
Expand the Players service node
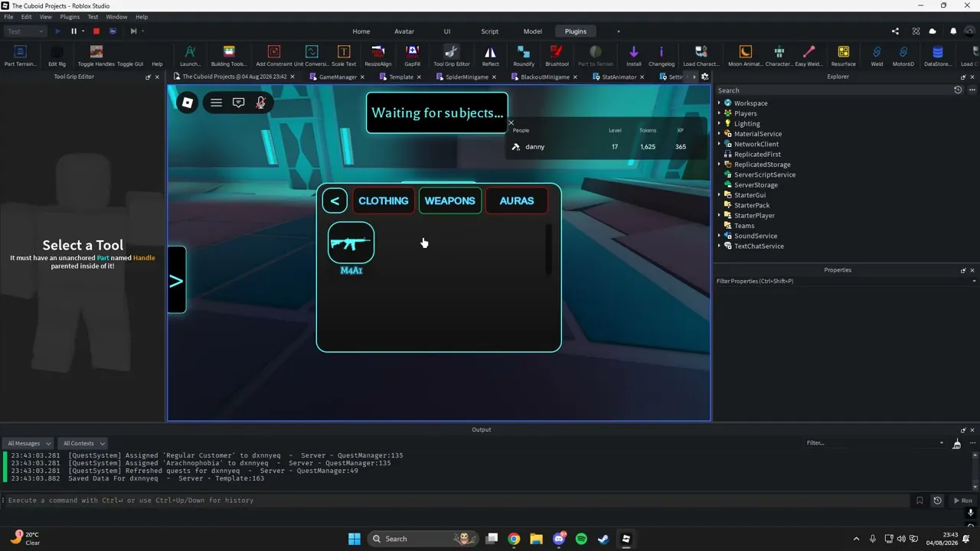(x=719, y=113)
